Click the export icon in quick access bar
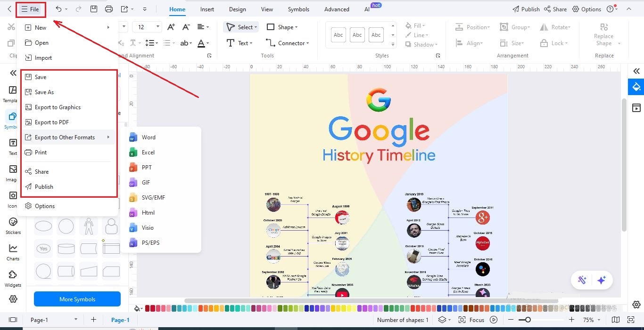Screen dimensions: 644x330 click(124, 9)
